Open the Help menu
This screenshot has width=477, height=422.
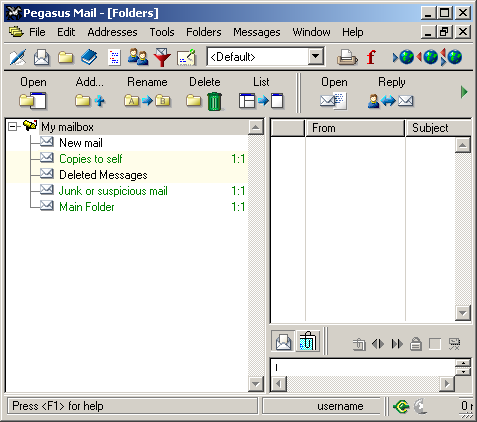353,32
